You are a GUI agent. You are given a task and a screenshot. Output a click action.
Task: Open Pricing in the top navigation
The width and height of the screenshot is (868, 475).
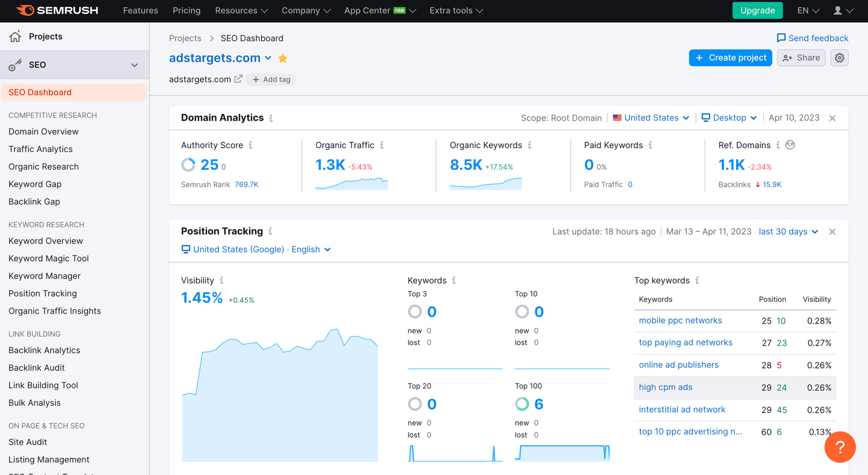point(187,10)
